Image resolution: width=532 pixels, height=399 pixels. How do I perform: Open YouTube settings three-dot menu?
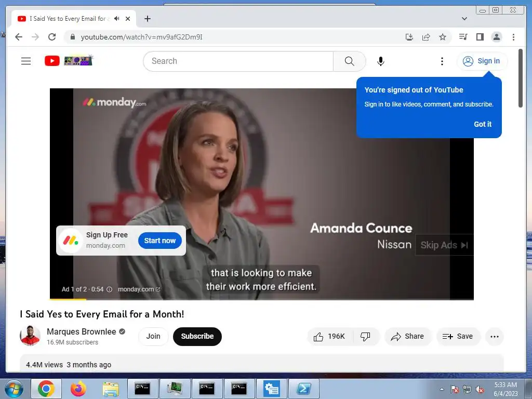(442, 61)
